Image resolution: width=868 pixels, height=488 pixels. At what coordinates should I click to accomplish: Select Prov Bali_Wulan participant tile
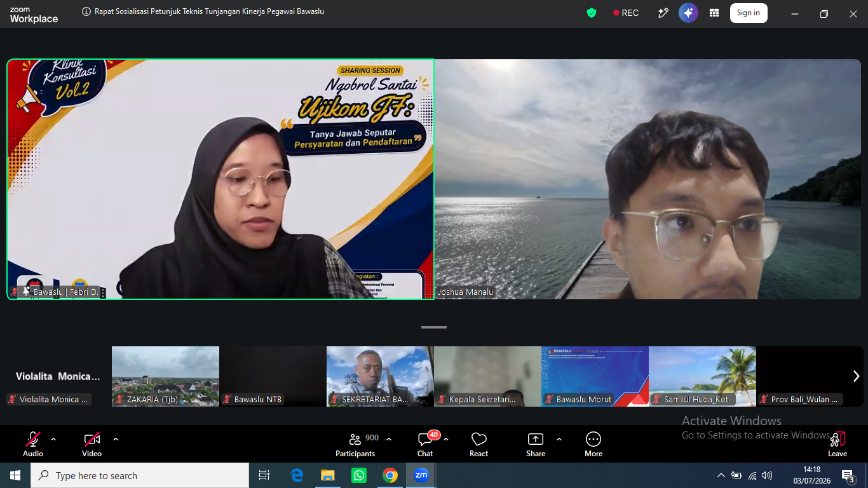click(x=810, y=376)
